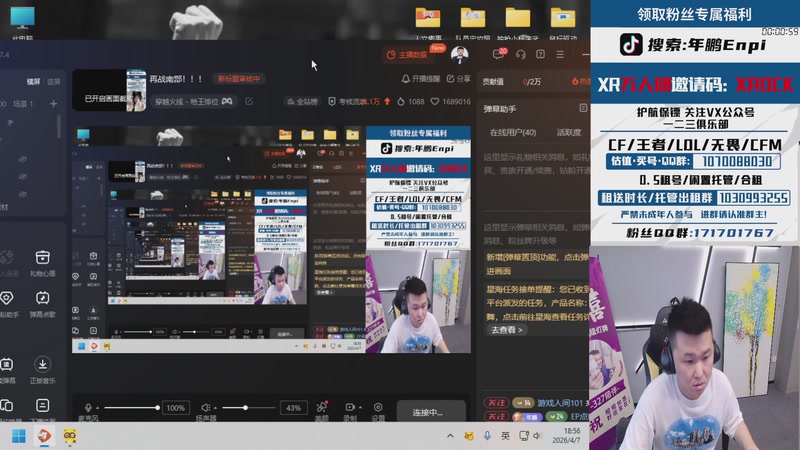This screenshot has height=450, width=800.
Task: Open the 全站榜 ranking
Action: [303, 102]
